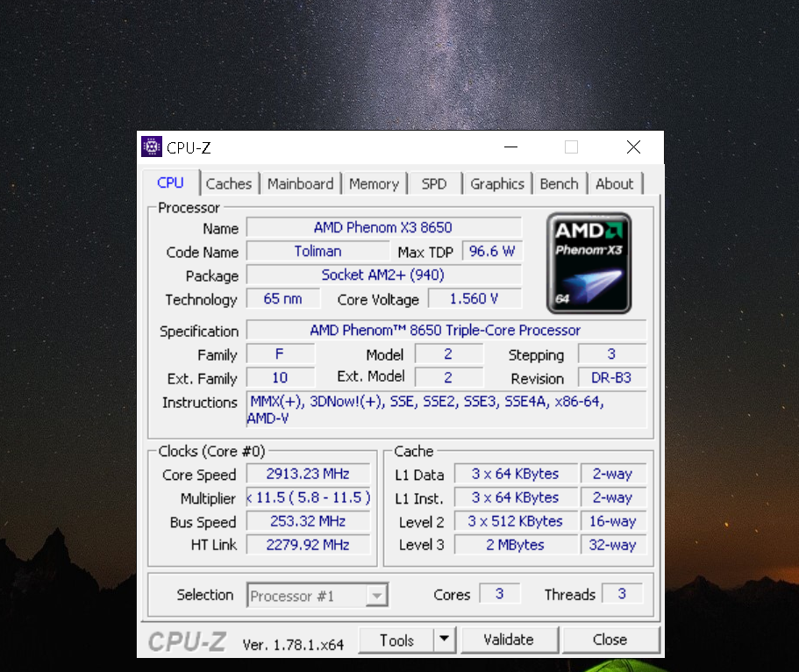Click the version text 'Ver. 1.78.1.x64'
This screenshot has width=799, height=672.
click(293, 645)
